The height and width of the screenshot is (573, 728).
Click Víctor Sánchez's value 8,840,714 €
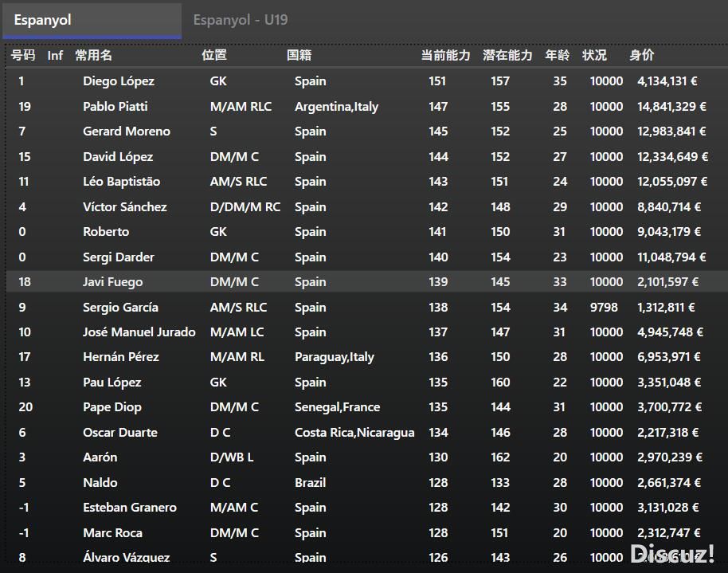pos(669,206)
